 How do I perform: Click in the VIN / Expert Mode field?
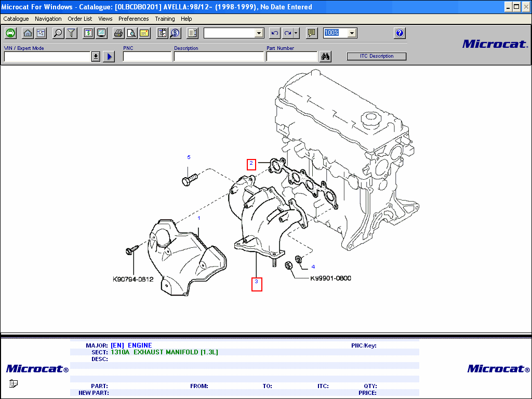click(x=47, y=56)
